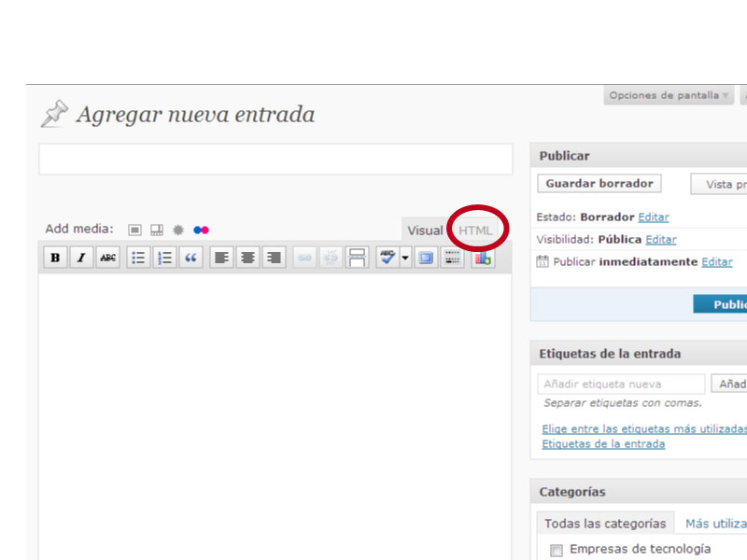Align text to the center
The image size is (747, 560).
247,258
